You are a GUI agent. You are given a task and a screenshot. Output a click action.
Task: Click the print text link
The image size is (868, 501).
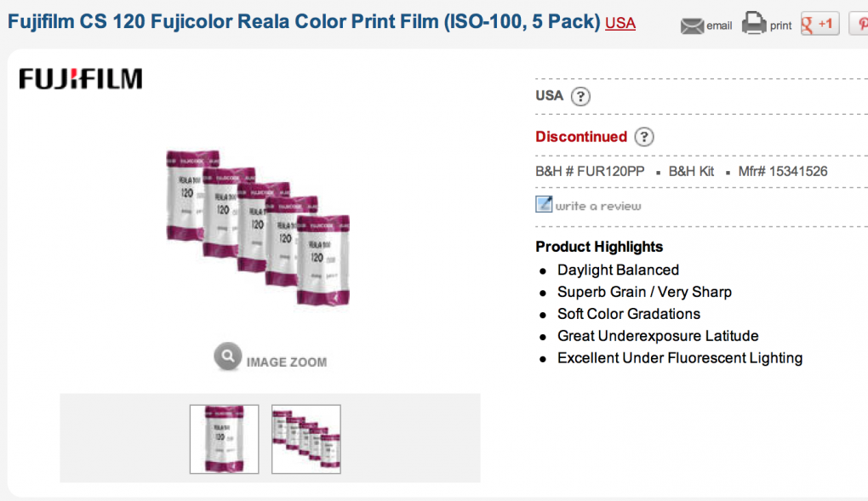click(780, 26)
